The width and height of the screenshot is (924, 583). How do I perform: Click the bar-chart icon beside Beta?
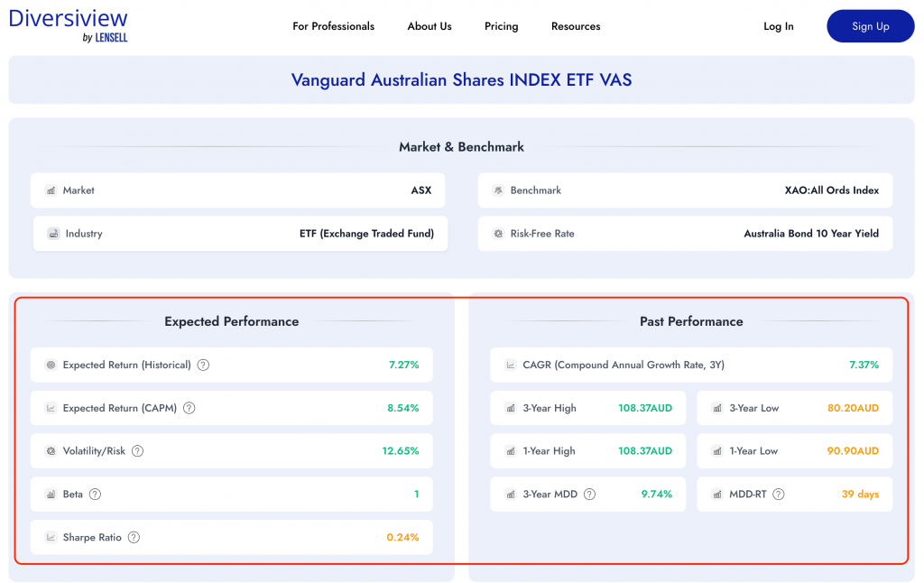(50, 494)
